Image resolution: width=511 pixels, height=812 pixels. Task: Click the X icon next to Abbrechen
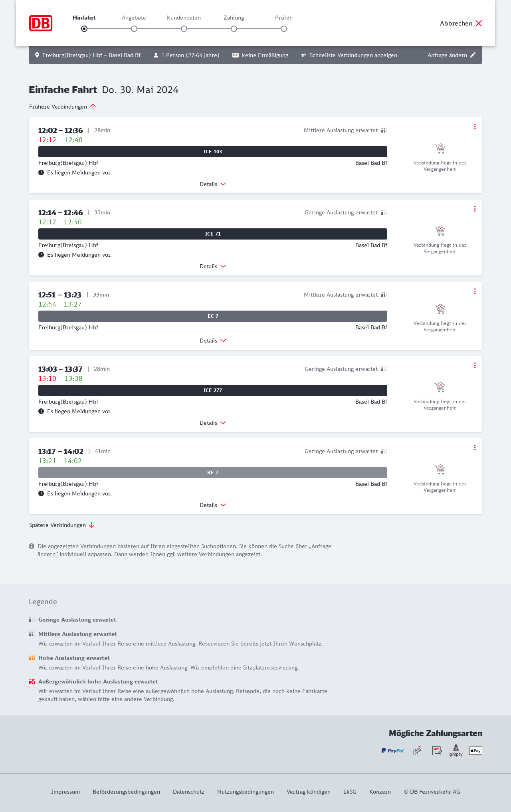[479, 23]
